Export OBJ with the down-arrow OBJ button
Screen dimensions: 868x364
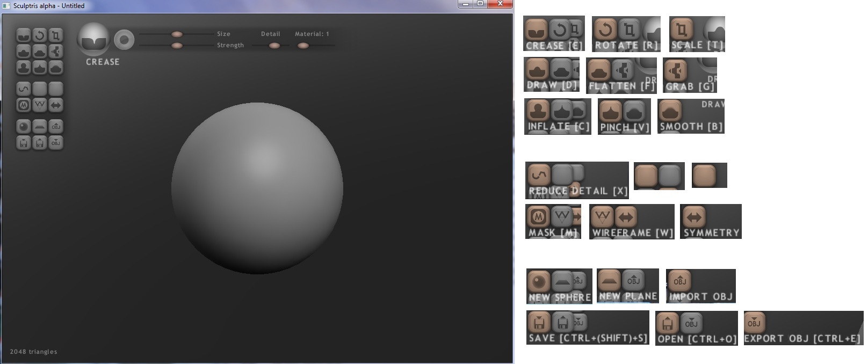(x=56, y=143)
